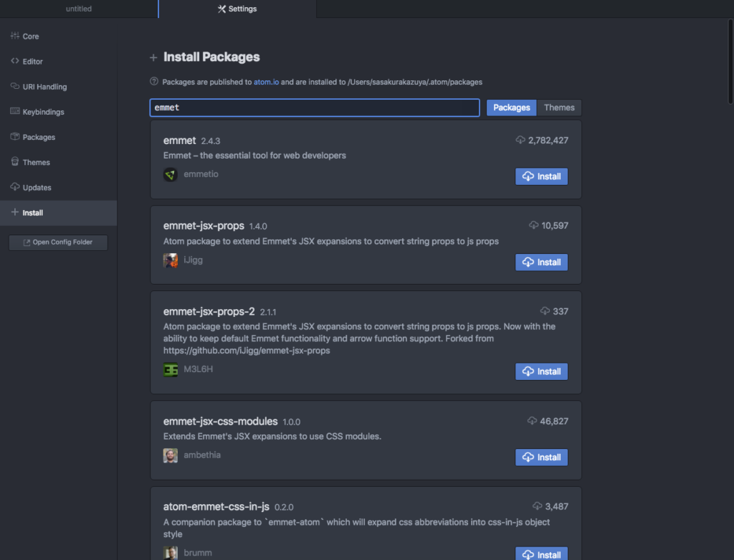Click the ambethia author avatar

(x=171, y=455)
